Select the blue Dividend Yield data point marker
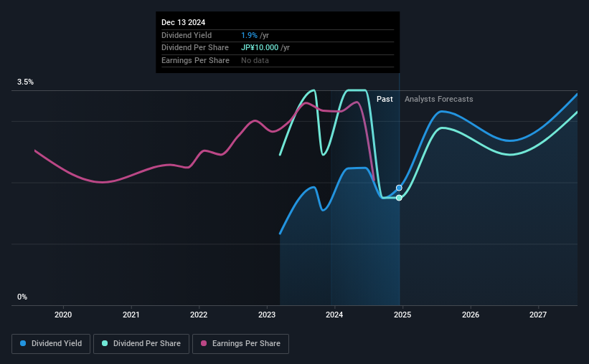 pyautogui.click(x=399, y=188)
